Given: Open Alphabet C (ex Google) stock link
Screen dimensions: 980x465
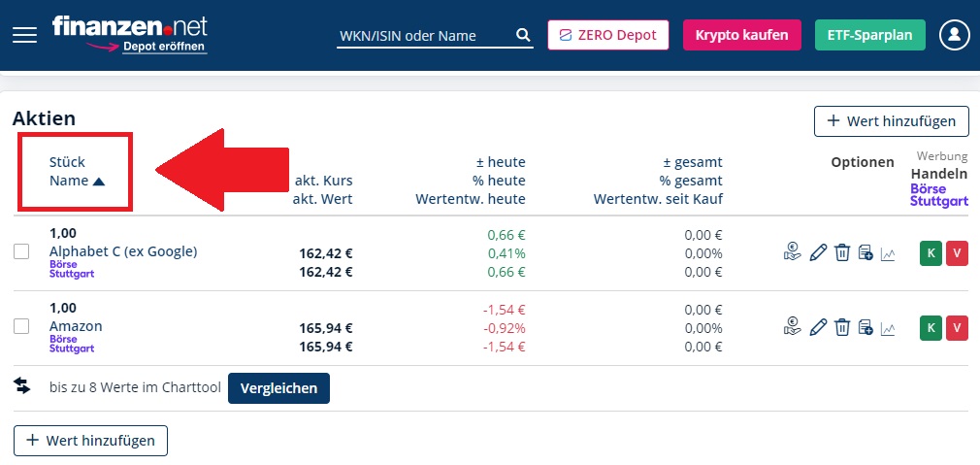Looking at the screenshot, I should point(123,251).
